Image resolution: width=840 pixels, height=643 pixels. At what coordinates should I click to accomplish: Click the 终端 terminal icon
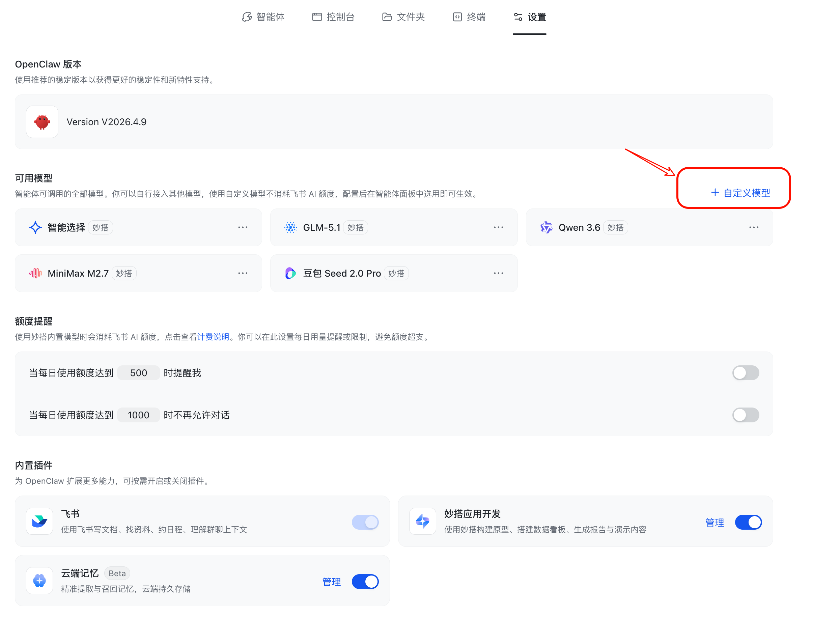[457, 17]
